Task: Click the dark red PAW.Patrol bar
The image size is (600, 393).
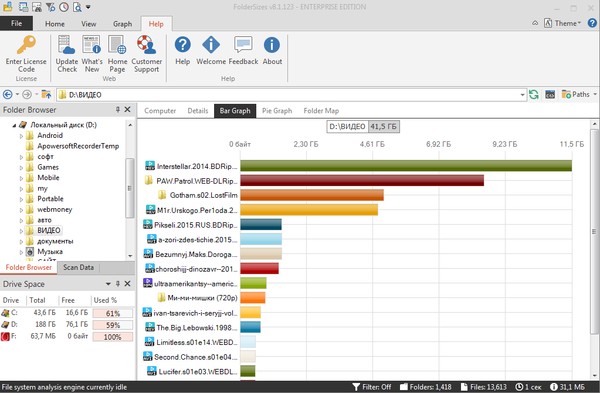Action: 362,180
